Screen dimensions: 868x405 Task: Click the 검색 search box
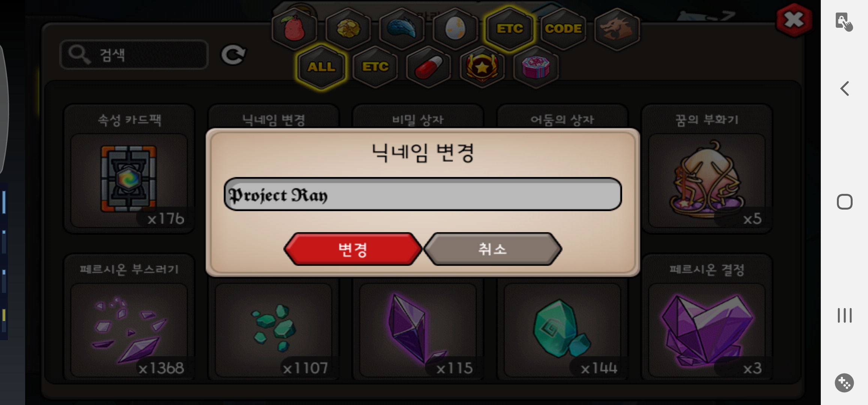coord(134,55)
